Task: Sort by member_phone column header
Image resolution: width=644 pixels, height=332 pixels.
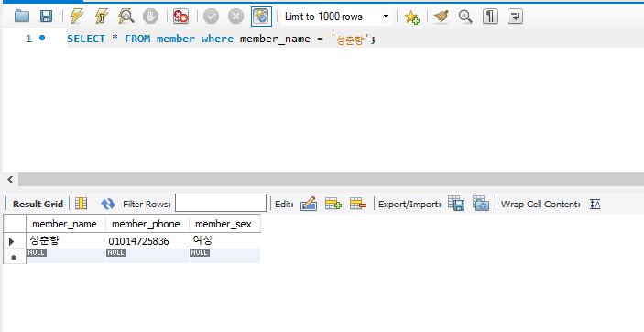Action: pyautogui.click(x=147, y=224)
